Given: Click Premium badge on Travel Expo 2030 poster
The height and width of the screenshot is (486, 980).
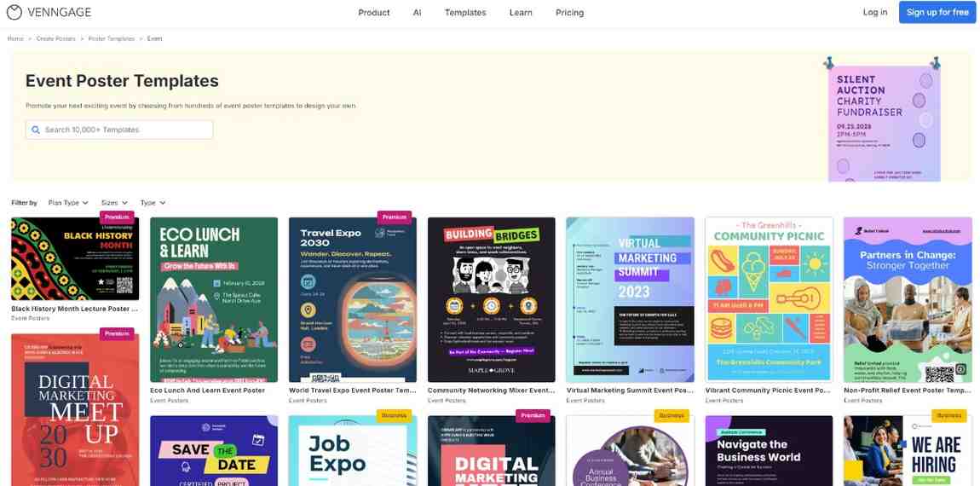Looking at the screenshot, I should (395, 217).
